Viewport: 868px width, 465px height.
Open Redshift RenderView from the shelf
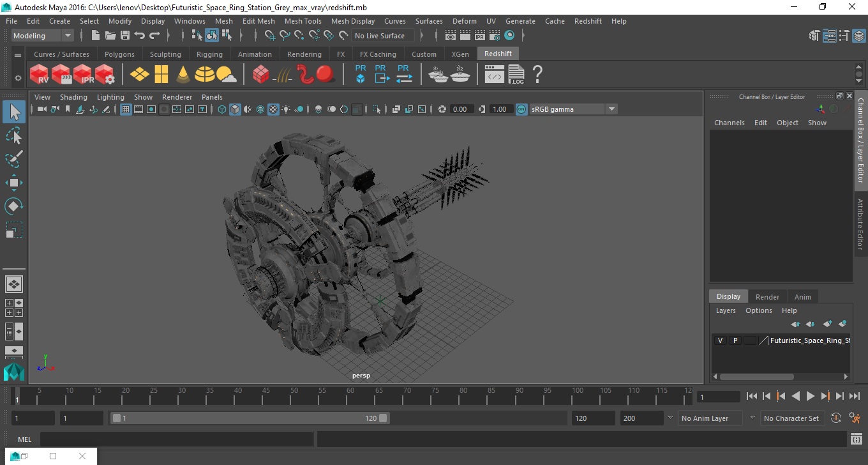tap(40, 74)
